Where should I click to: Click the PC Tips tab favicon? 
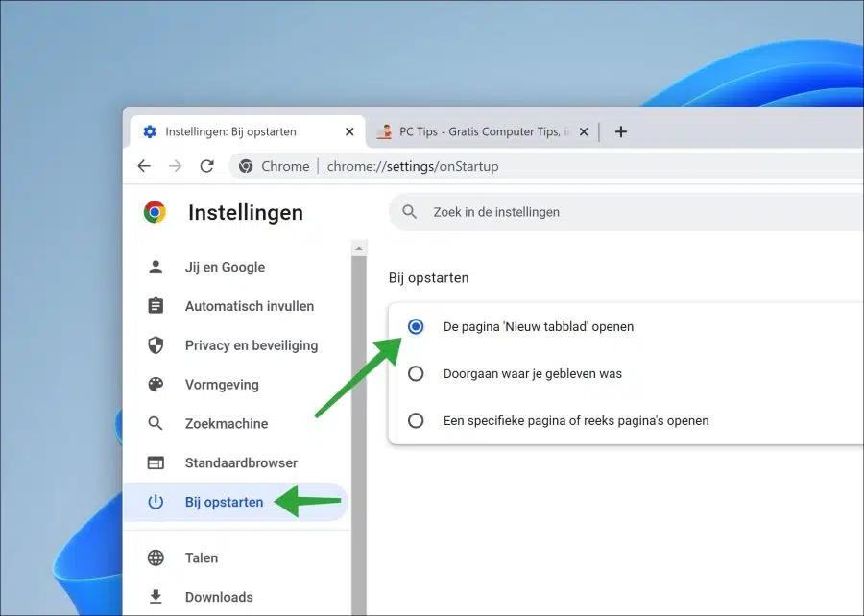tap(384, 131)
